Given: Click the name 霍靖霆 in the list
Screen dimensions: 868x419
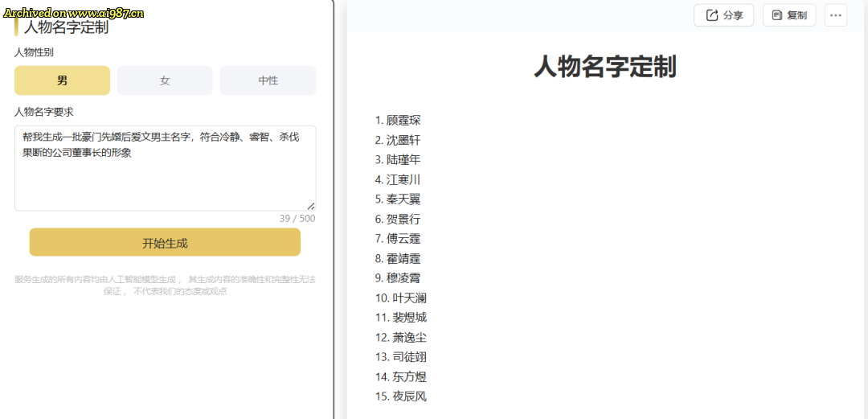Looking at the screenshot, I should point(403,258).
